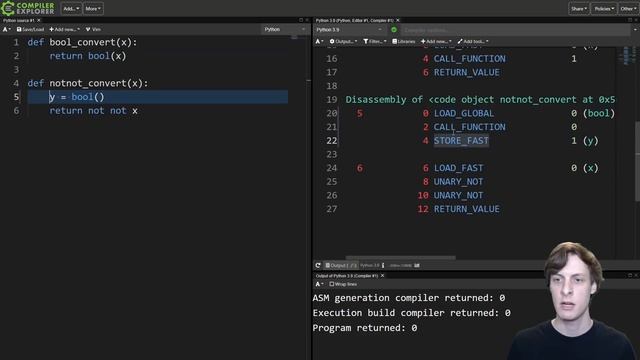The height and width of the screenshot is (360, 640).
Task: Open the compiler pane font size menu
Action: tap(319, 41)
